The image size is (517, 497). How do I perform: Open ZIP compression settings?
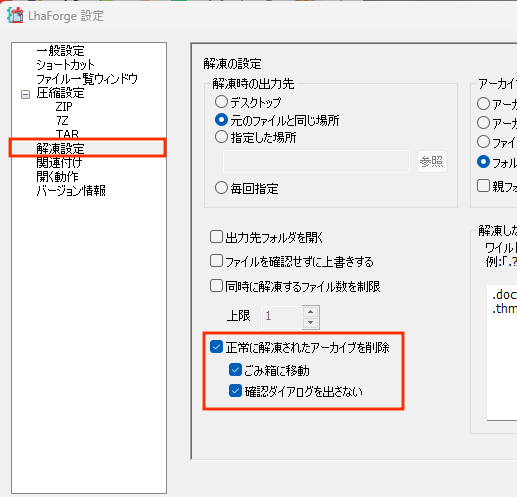(x=64, y=107)
